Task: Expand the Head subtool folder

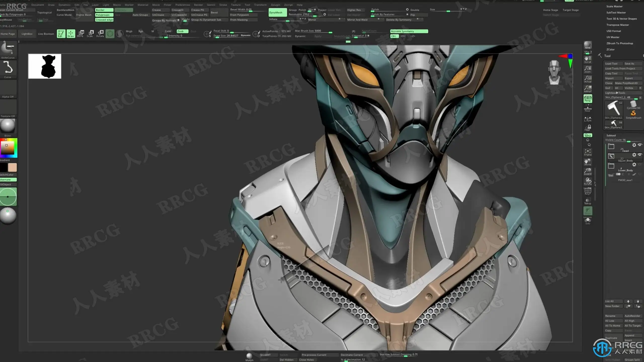Action: [611, 146]
